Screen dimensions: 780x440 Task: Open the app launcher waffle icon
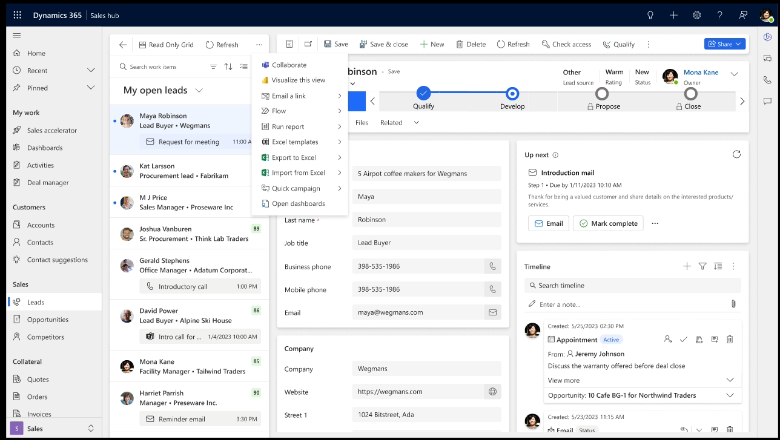(x=17, y=15)
